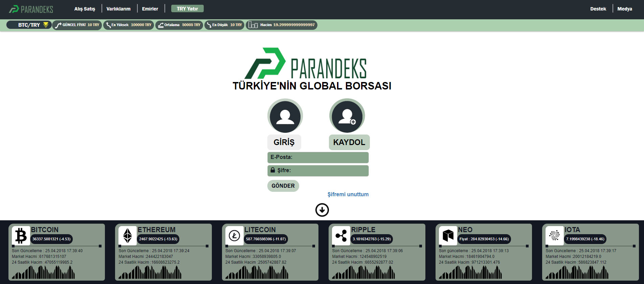644x284 pixels.
Task: Open the Destek link
Action: (598, 9)
